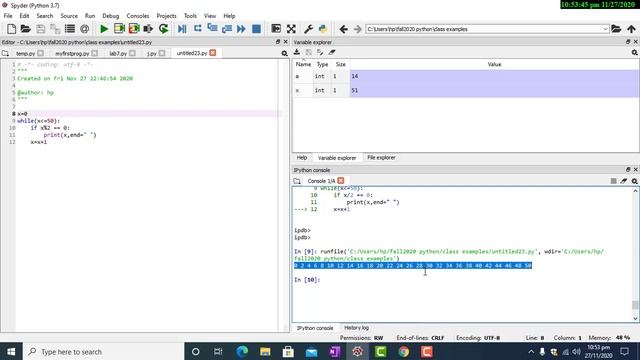Stop debugging with the blue square icon
The image size is (640, 360).
tap(256, 29)
